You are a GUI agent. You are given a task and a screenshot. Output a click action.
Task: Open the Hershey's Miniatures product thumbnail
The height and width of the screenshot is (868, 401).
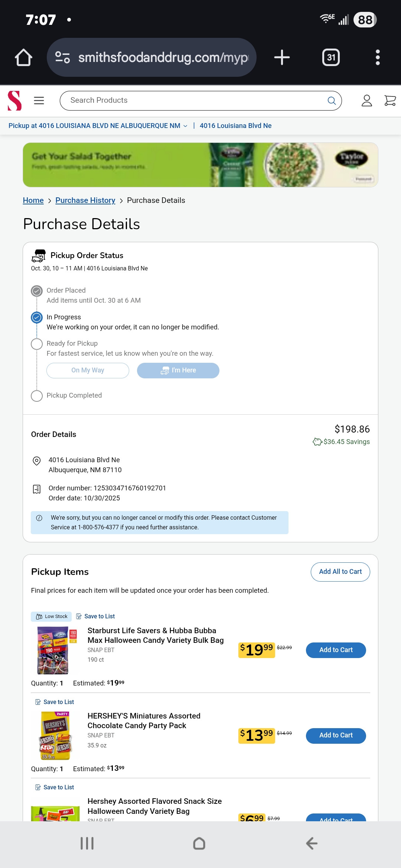click(x=55, y=735)
